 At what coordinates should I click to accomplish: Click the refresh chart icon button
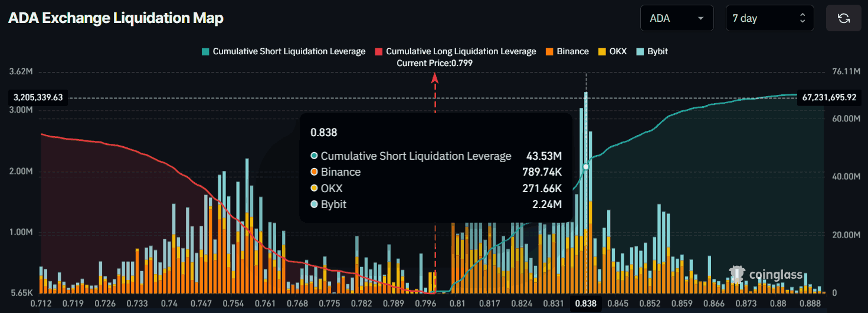tap(843, 18)
